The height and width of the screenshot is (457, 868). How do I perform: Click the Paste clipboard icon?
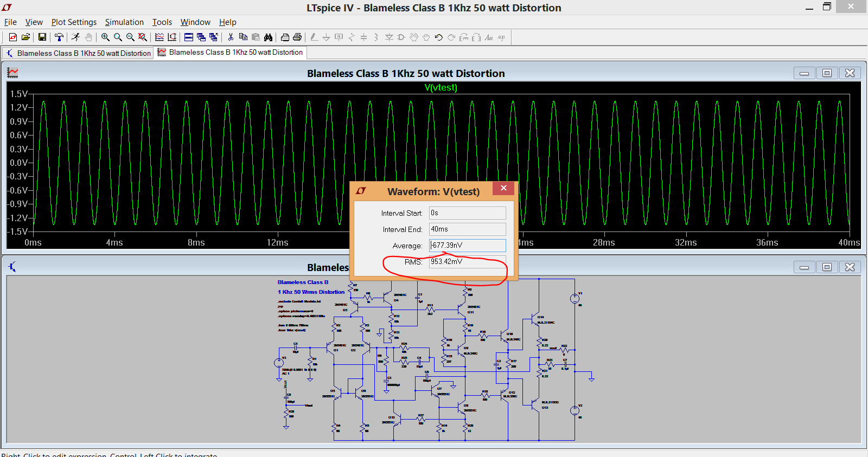[x=256, y=37]
